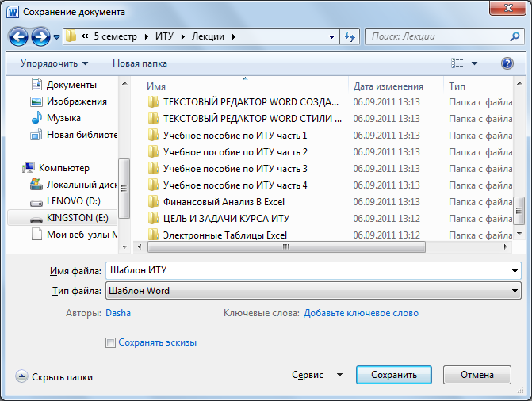The height and width of the screenshot is (401, 532).
Task: Open Музыка library in sidebar
Action: (x=56, y=118)
